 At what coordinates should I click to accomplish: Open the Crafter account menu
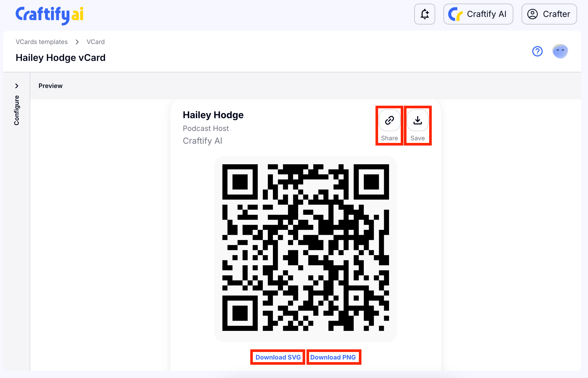pyautogui.click(x=549, y=14)
